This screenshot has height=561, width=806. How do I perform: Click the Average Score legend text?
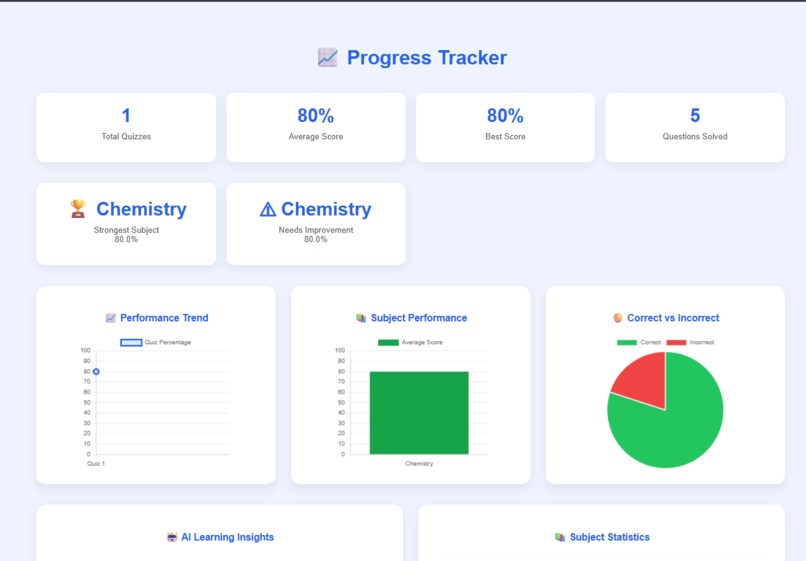pos(422,342)
